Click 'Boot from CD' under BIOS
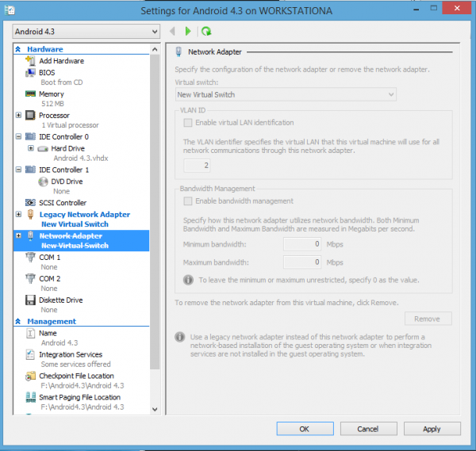 pyautogui.click(x=62, y=82)
